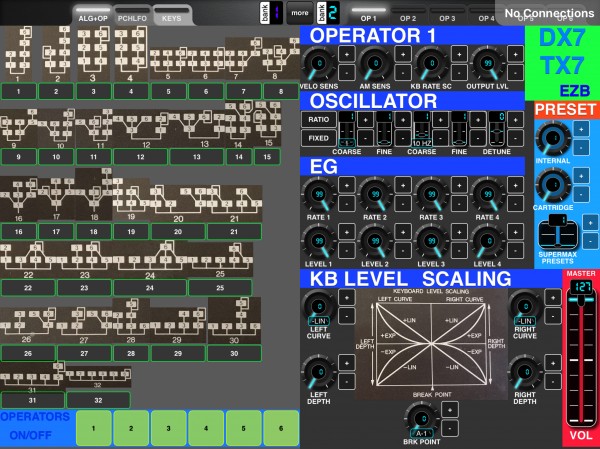Toggle operator 5 on/off
The width and height of the screenshot is (600, 449).
243,428
